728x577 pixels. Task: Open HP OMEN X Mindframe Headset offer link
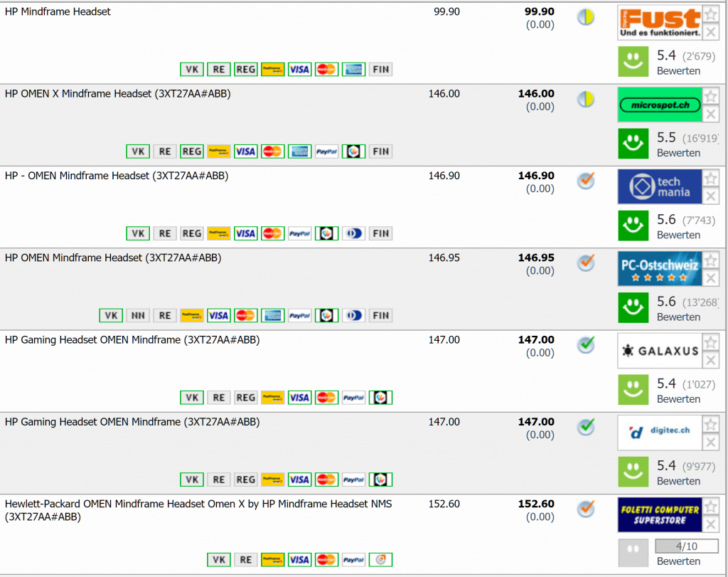(117, 94)
